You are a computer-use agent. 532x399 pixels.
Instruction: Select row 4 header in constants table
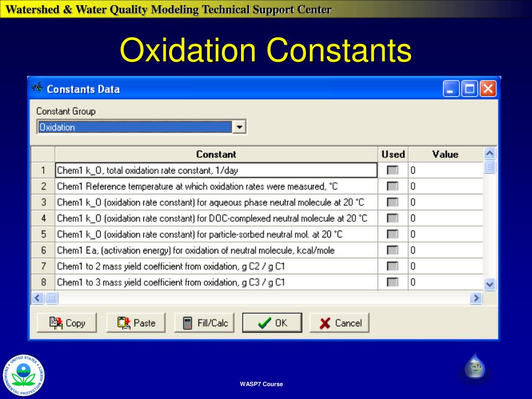pyautogui.click(x=43, y=218)
